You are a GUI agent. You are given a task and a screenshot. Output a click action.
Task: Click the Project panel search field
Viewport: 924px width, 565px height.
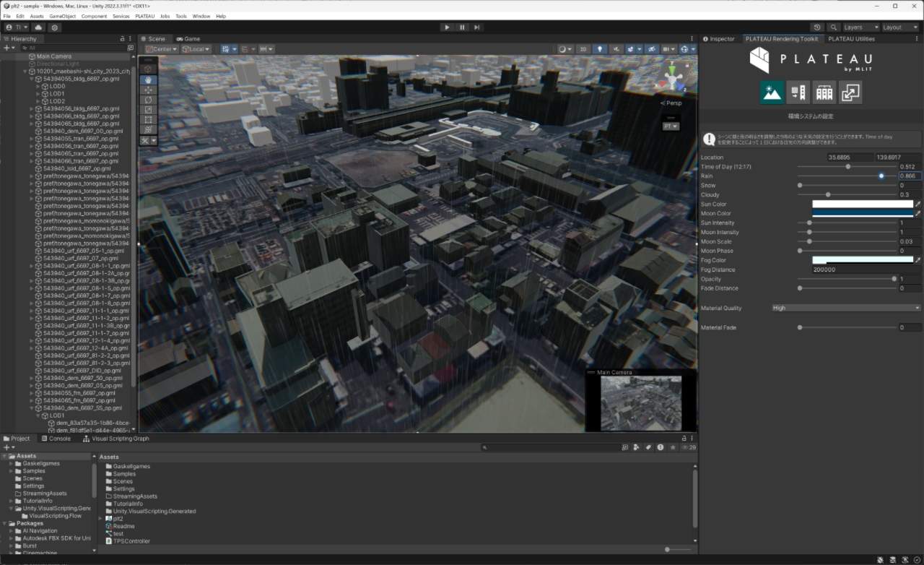click(551, 448)
